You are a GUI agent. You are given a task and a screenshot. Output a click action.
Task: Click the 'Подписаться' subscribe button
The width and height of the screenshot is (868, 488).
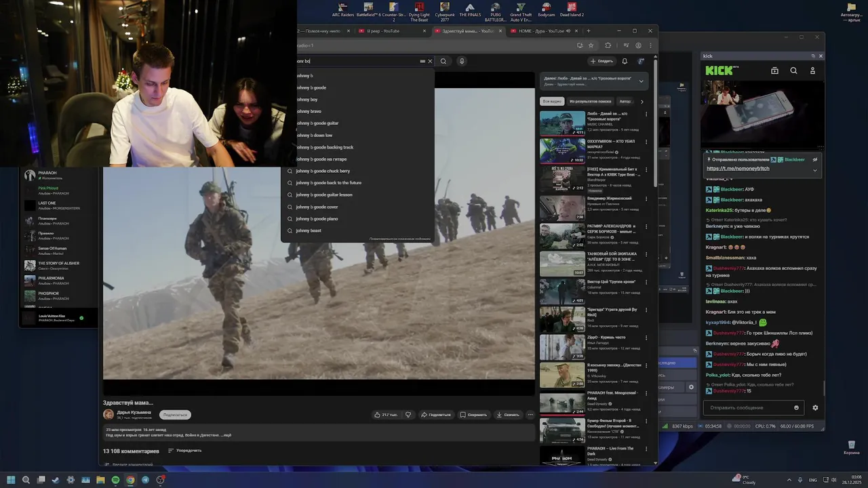click(176, 415)
